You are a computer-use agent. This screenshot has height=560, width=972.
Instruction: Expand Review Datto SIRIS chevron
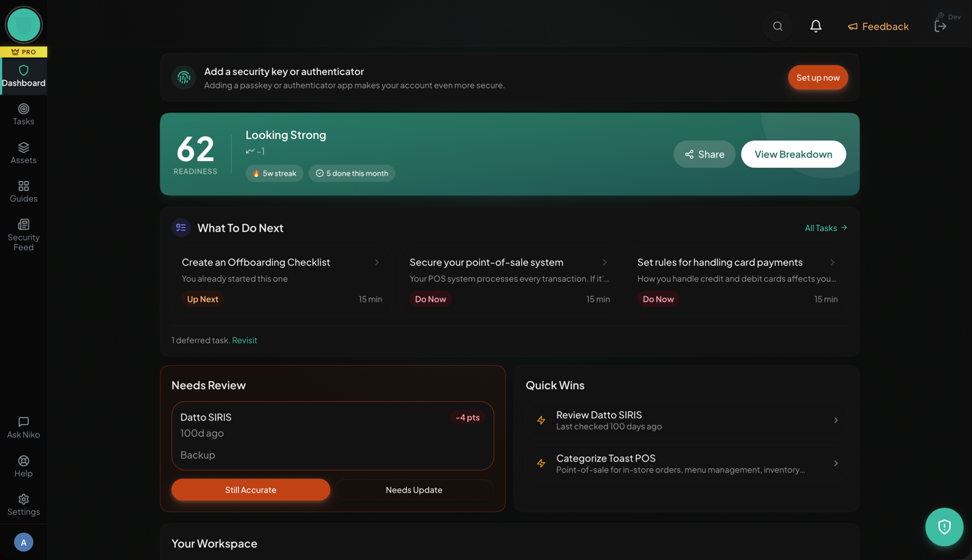pyautogui.click(x=835, y=420)
